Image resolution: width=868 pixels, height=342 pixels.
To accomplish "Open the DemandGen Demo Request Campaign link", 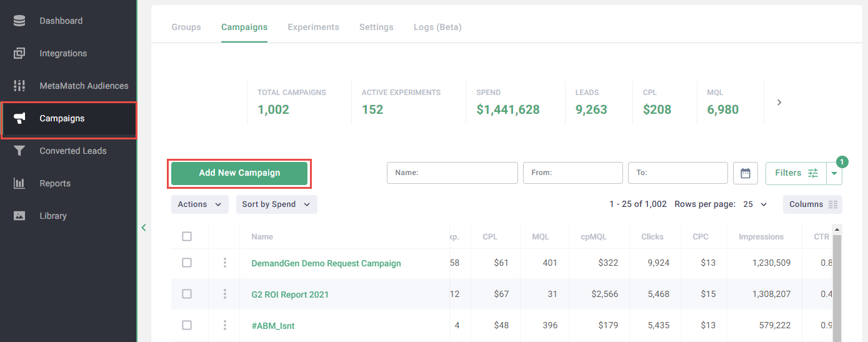I will pyautogui.click(x=326, y=263).
